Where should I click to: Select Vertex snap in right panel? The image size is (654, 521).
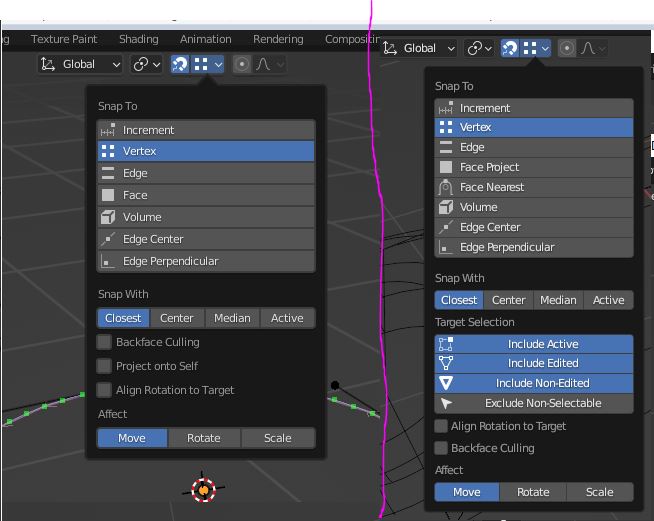[534, 127]
